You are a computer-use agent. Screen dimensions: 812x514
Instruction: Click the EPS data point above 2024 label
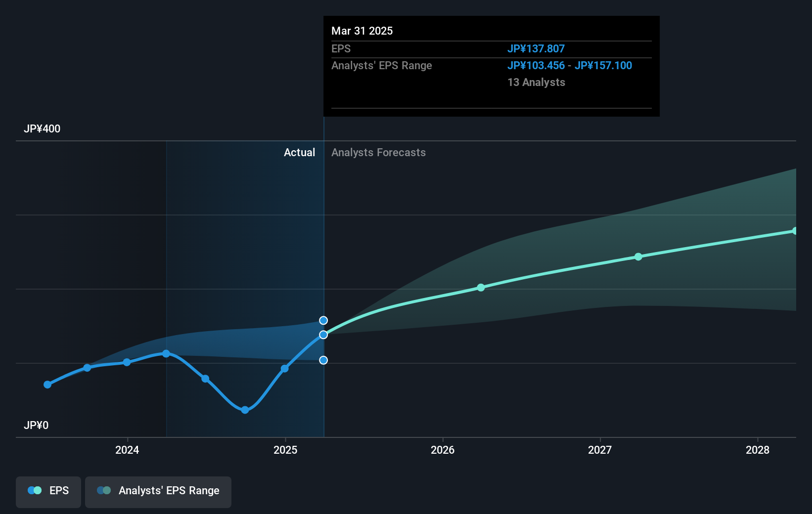coord(127,362)
